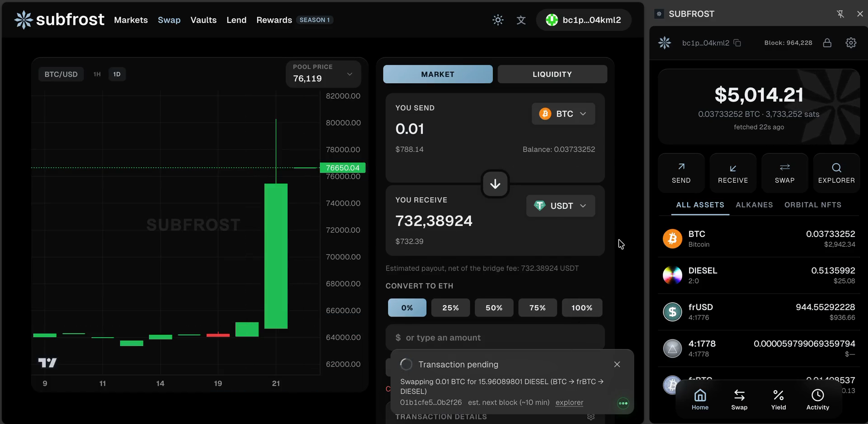Image resolution: width=868 pixels, height=424 pixels.
Task: Open the BTC send token selector
Action: pyautogui.click(x=563, y=114)
